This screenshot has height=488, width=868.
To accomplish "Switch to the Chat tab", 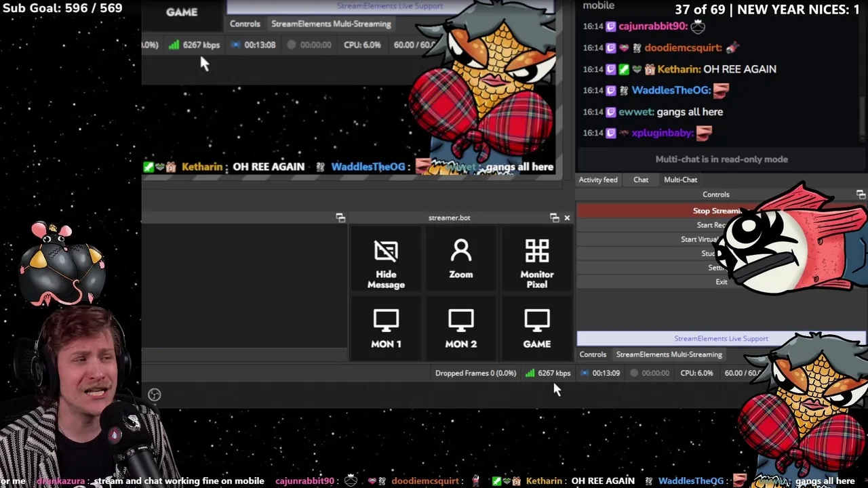I will (x=641, y=180).
